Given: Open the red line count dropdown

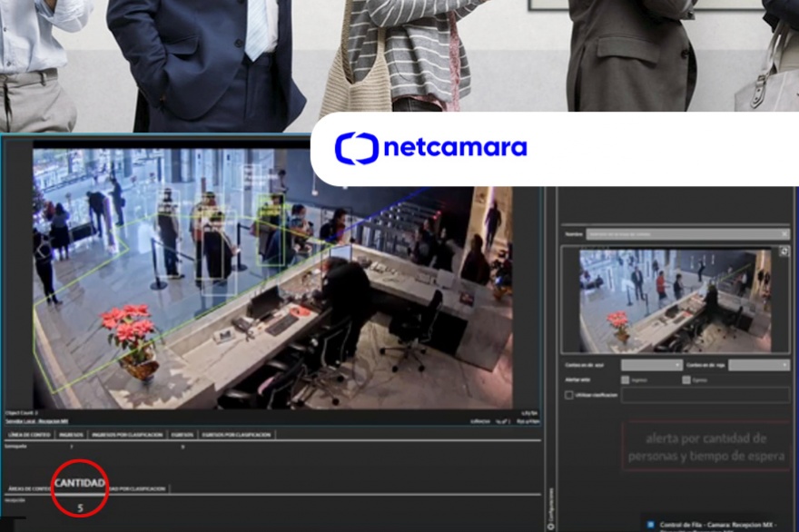Looking at the screenshot, I should 759,364.
